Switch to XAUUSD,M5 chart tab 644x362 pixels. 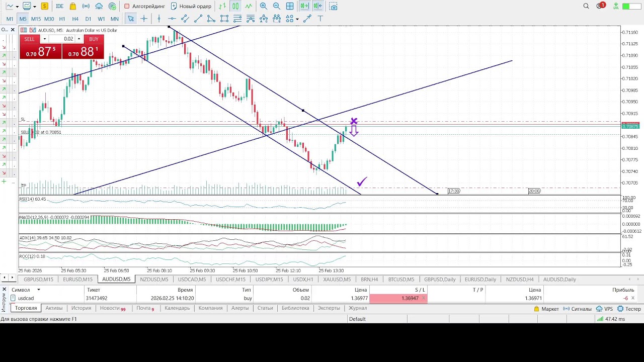click(337, 279)
